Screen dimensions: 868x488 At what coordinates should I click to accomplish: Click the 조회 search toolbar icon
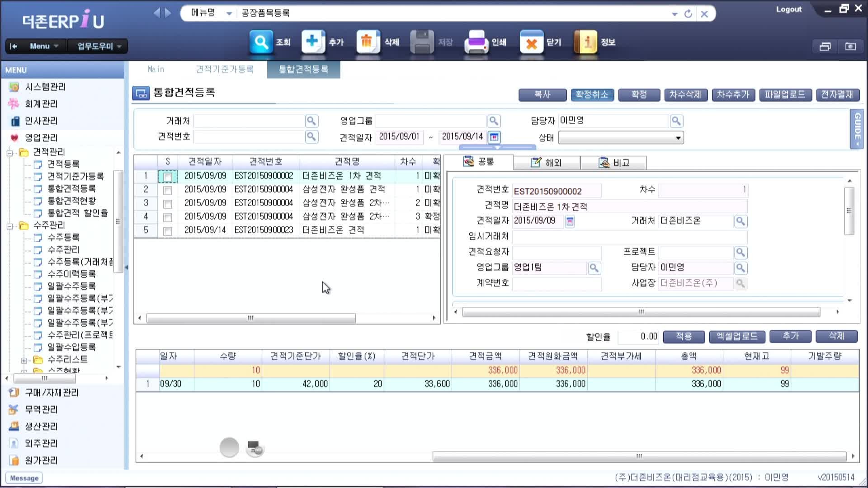261,42
